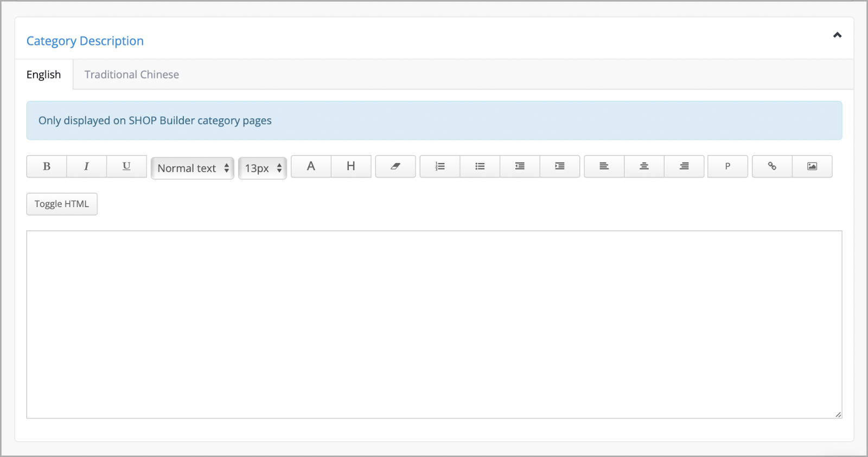Center align the text
This screenshot has width=868, height=457.
coord(644,166)
